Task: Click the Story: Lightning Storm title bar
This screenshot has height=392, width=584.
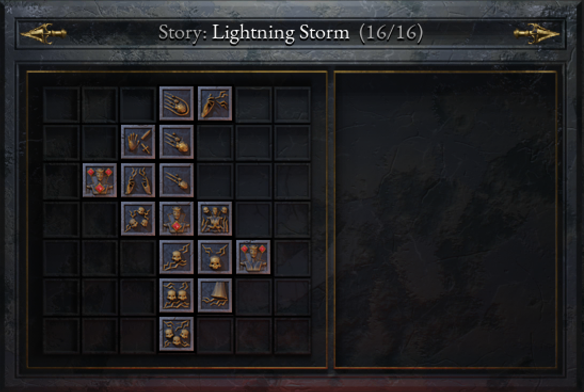Action: [x=291, y=34]
